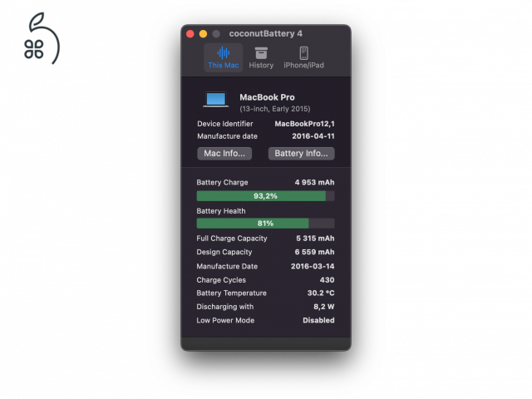The width and height of the screenshot is (532, 399).
Task: Click the 30.2 °C battery temperature value
Action: 321,293
